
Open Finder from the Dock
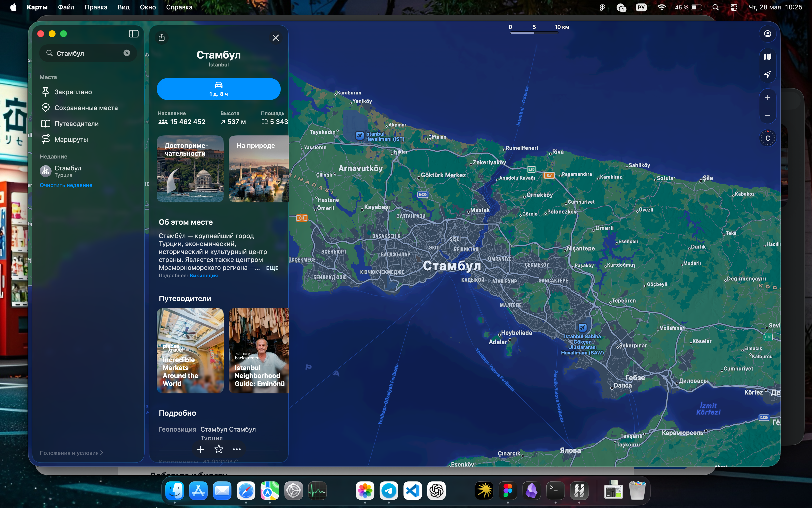coord(175,490)
